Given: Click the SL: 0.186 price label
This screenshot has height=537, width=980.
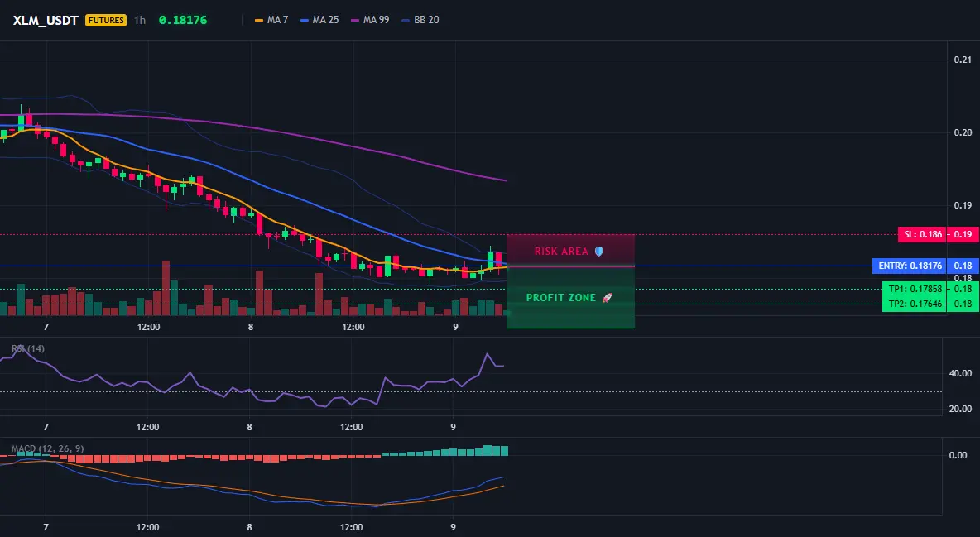Looking at the screenshot, I should point(922,234).
